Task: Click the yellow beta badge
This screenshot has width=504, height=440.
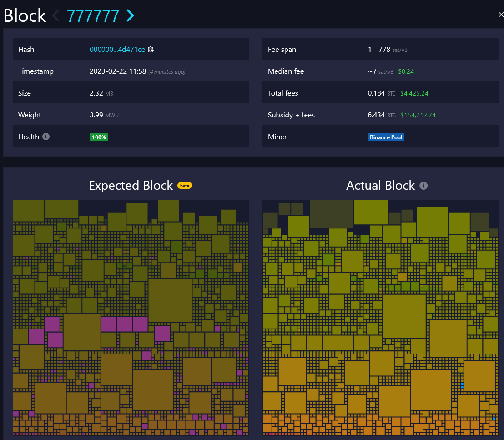Action: 185,186
